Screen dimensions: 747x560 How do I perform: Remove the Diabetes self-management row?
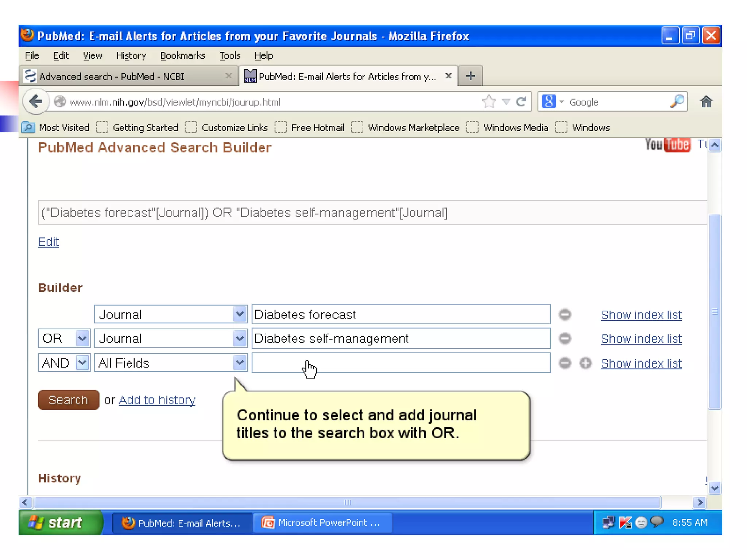click(565, 339)
